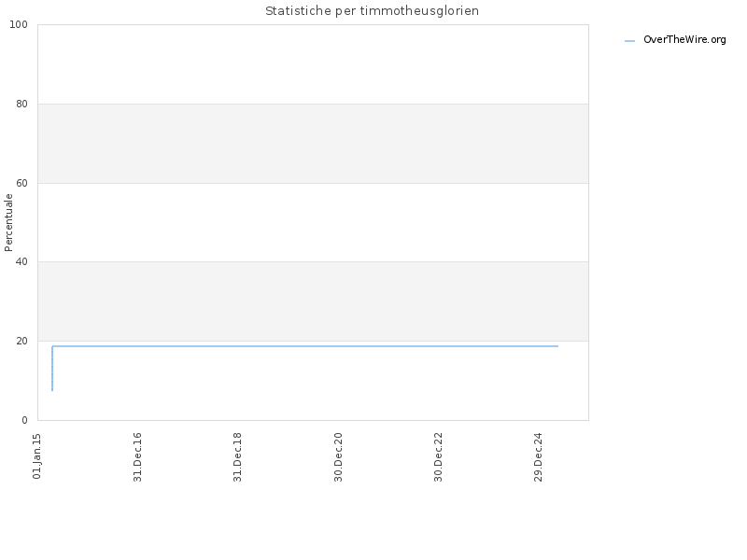Select the 29.Dec.24 x-axis date label
The image size is (747, 560).
click(x=538, y=455)
